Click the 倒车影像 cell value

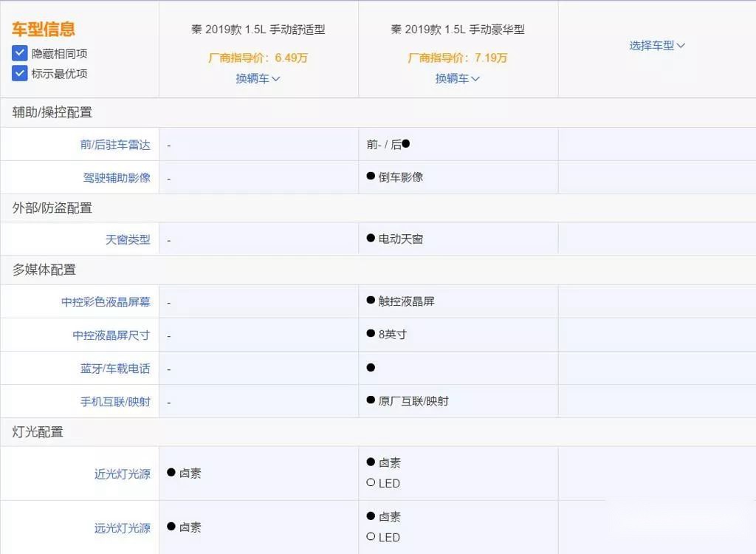click(x=395, y=177)
